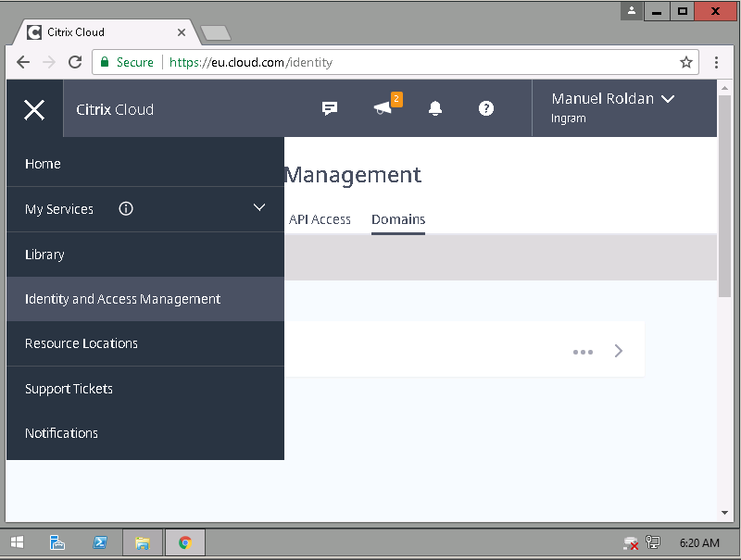The height and width of the screenshot is (560, 741).
Task: Select the Citrix Cloud browser tab
Action: coord(105,32)
